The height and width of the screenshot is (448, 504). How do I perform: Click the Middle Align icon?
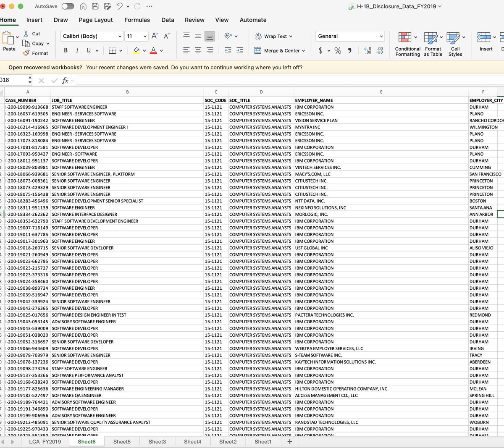click(198, 36)
